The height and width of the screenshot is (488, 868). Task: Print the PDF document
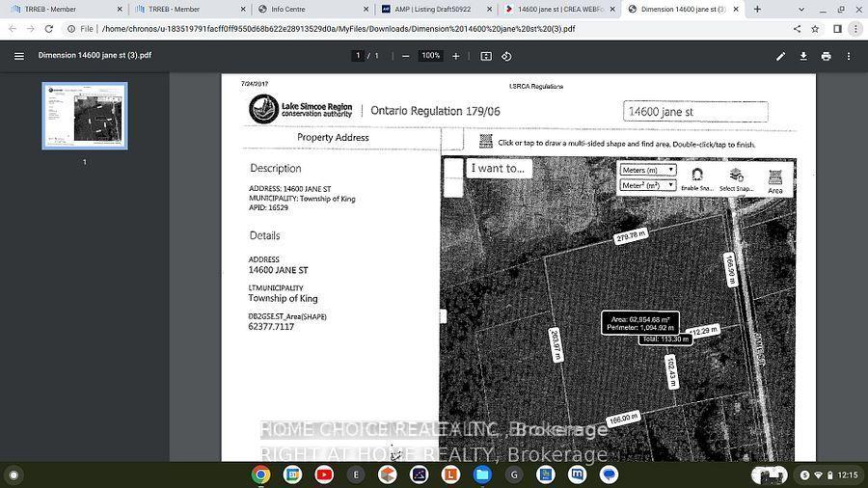(826, 56)
